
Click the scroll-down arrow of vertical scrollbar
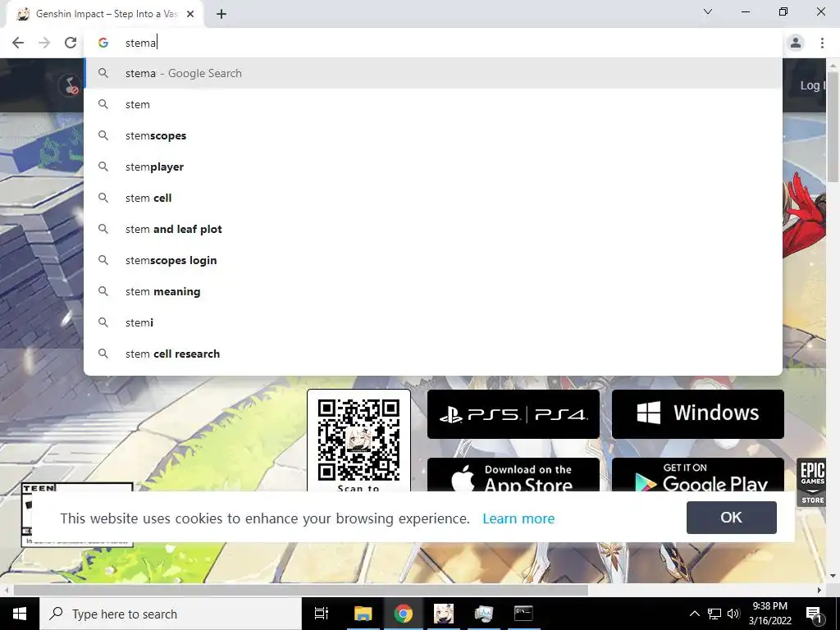833,576
